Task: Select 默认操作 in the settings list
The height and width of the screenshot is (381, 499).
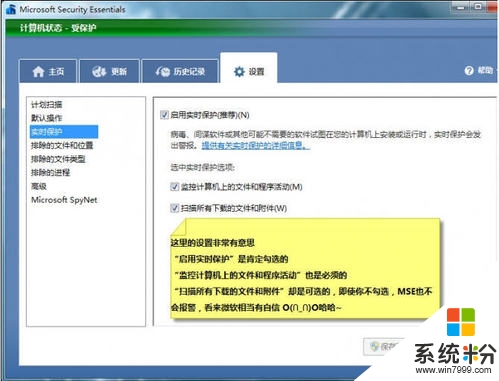Action: (x=47, y=118)
